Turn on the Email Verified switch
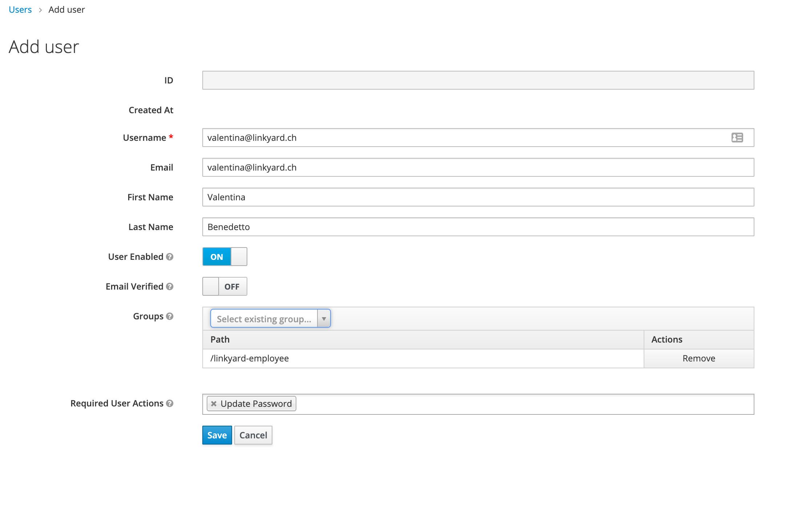 [x=224, y=286]
